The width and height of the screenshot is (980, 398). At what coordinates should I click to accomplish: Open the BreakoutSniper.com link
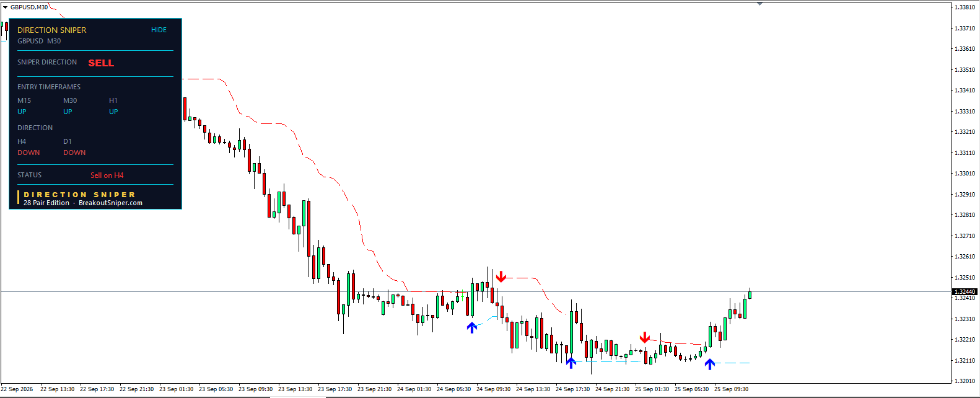(x=110, y=203)
